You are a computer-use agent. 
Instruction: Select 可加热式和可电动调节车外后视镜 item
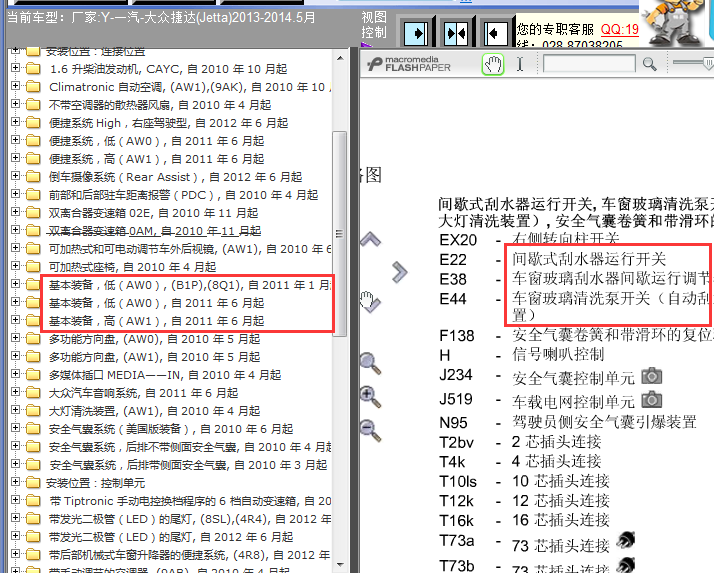tap(190, 249)
